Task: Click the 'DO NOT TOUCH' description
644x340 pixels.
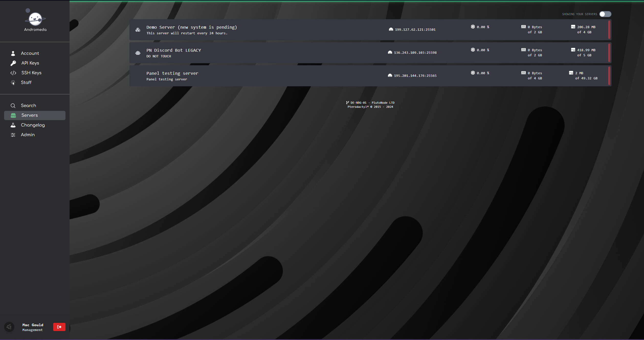Action: point(159,56)
